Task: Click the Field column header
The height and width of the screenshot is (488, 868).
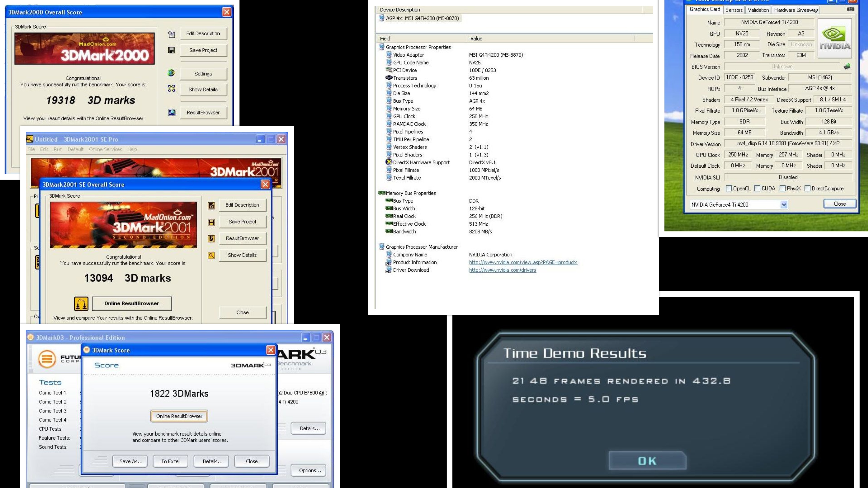Action: (421, 38)
